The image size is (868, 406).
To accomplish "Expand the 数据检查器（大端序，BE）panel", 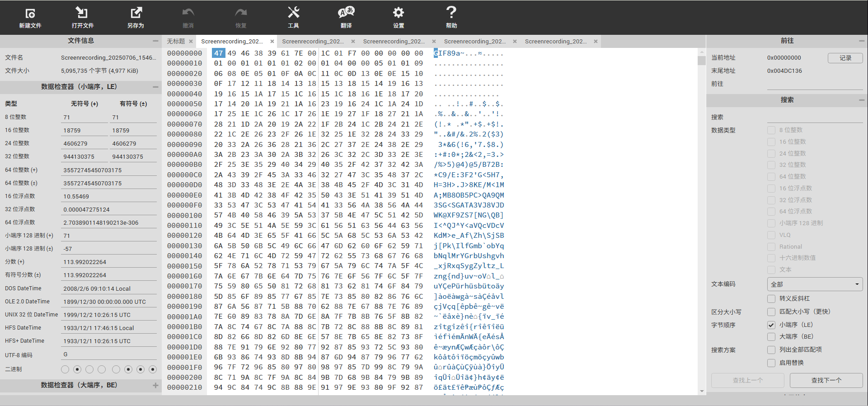I will [x=155, y=385].
